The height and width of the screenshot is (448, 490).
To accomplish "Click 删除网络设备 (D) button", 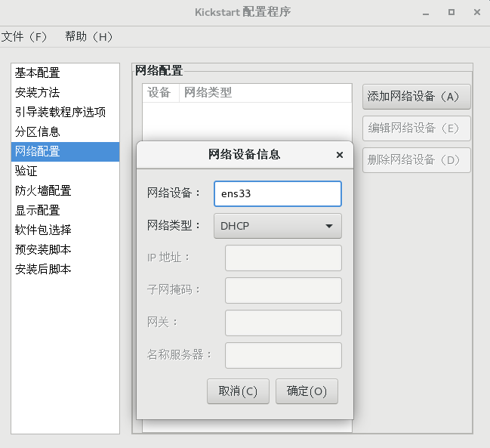I will (416, 160).
